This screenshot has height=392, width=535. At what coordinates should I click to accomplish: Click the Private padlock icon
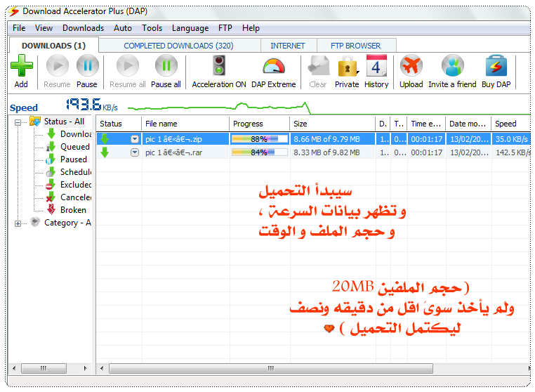pos(346,67)
